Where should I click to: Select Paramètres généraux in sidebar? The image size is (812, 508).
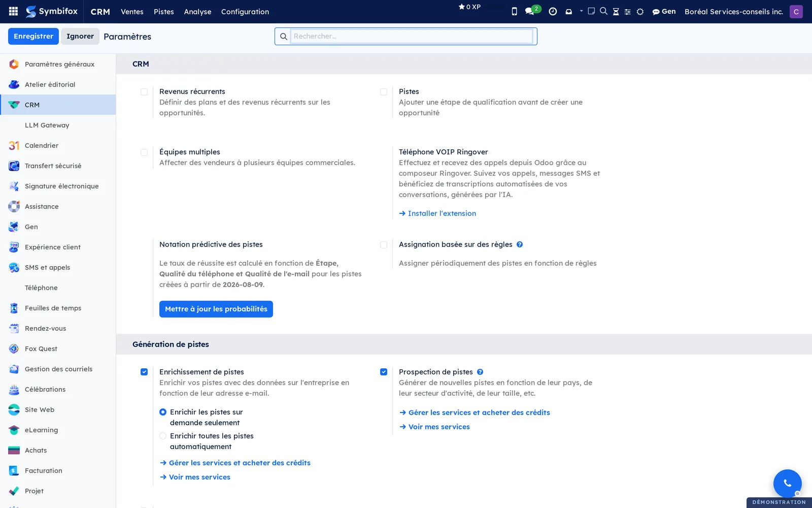click(x=58, y=64)
